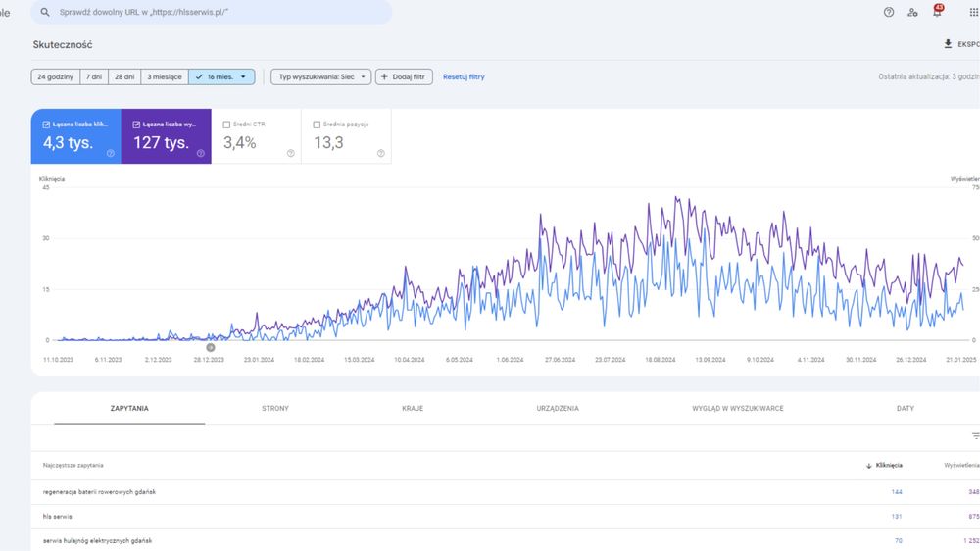Switch to Urządzenia tab

click(558, 409)
